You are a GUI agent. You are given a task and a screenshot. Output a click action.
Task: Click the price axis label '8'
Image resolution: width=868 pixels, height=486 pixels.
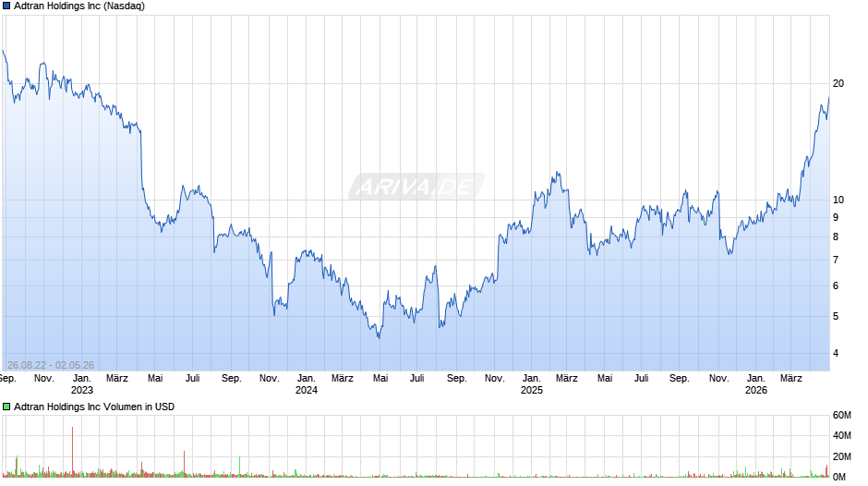[x=836, y=237]
